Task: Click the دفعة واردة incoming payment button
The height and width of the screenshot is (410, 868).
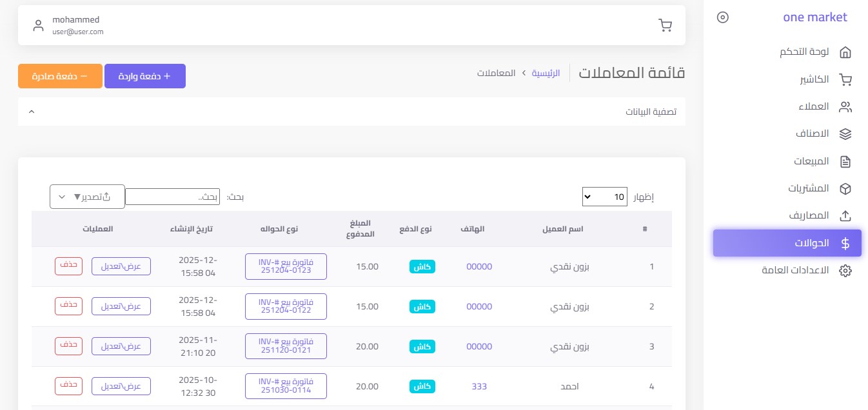Action: (144, 75)
